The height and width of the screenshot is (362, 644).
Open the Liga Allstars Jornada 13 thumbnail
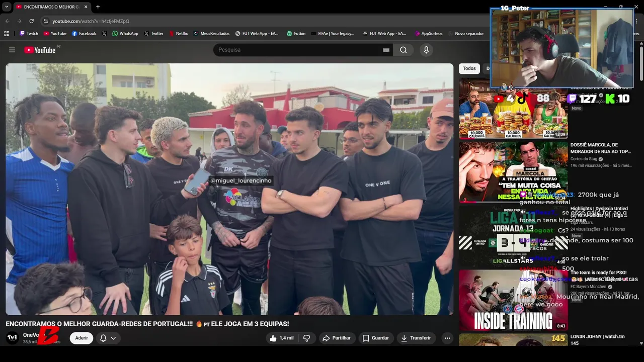pos(513,236)
